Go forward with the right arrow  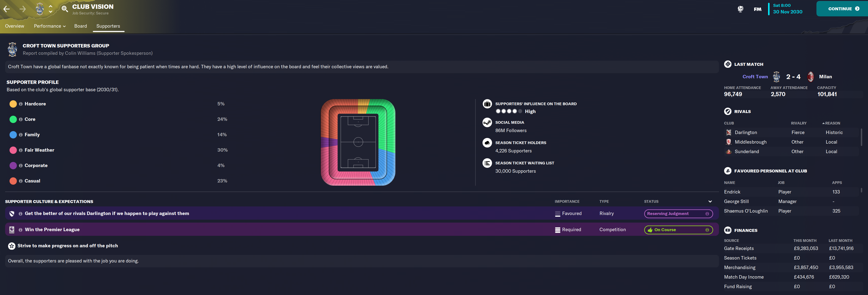click(x=22, y=9)
